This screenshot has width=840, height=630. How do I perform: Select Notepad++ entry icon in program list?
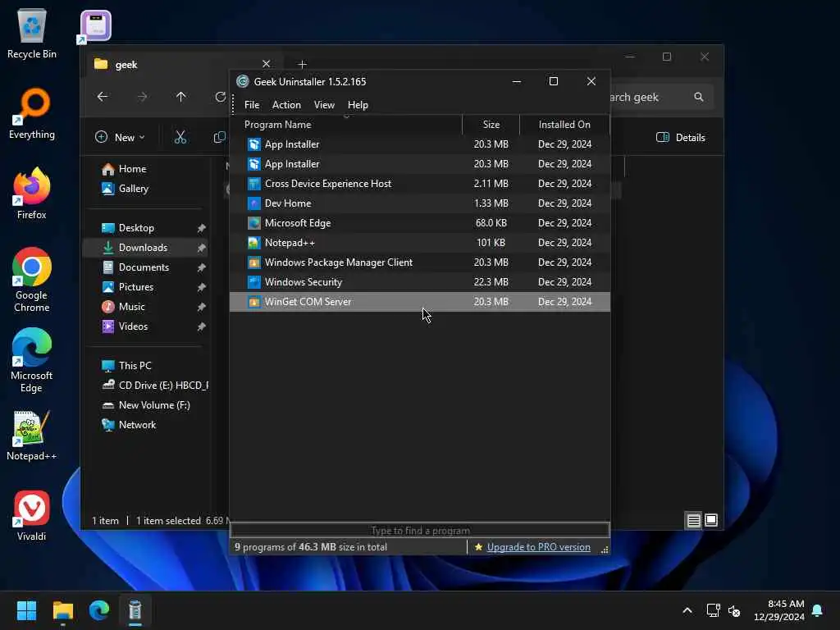click(254, 243)
